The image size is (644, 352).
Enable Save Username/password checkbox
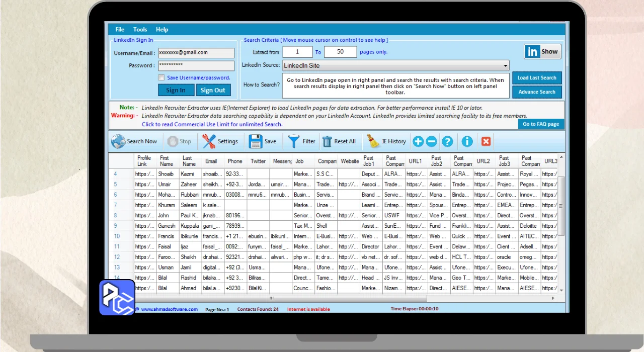[x=162, y=78]
